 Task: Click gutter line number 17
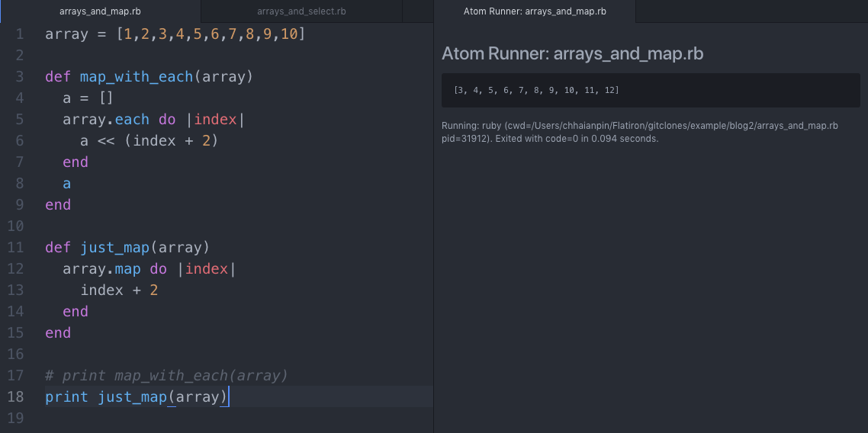[x=16, y=376]
